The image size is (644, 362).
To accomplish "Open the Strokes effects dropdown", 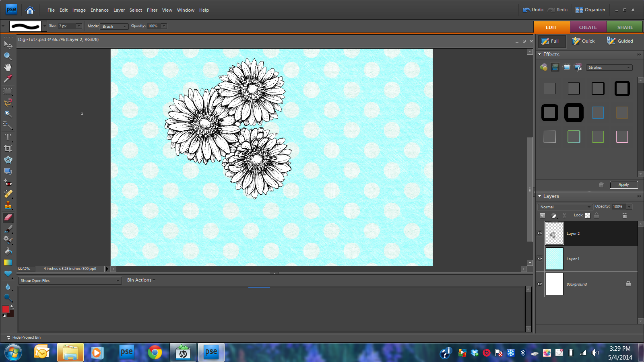I will [x=609, y=68].
